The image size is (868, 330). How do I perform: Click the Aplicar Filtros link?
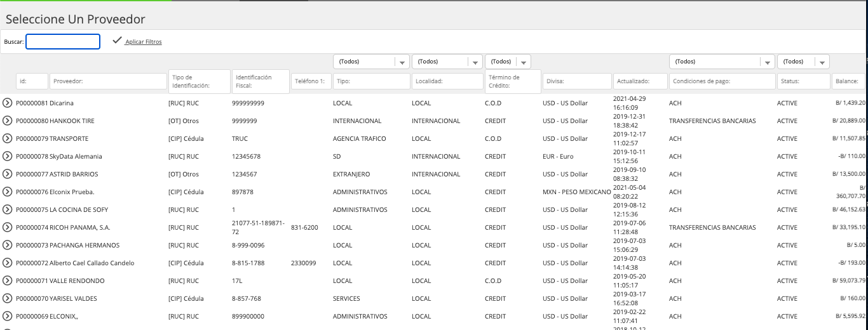(144, 42)
